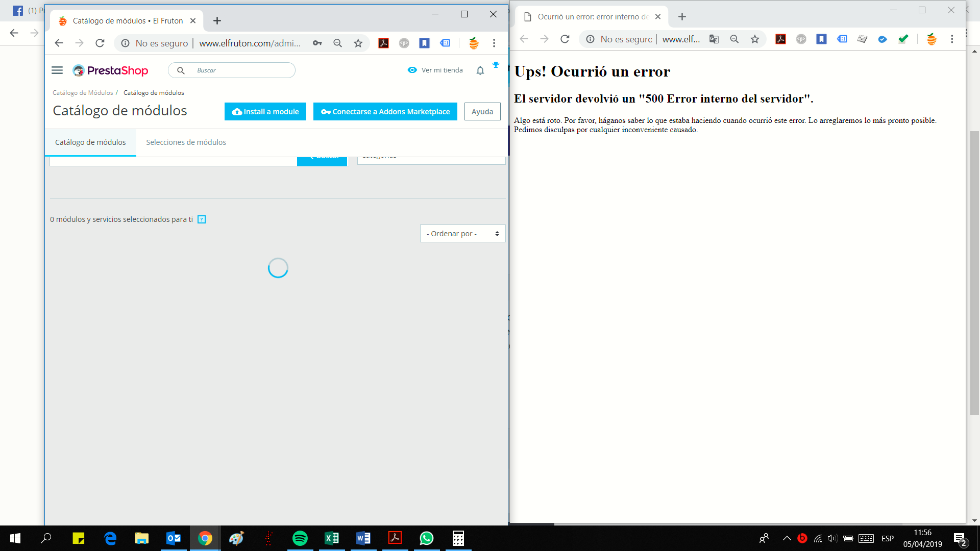Open Google Translate icon in right address bar
Viewport: 980px width, 551px height.
(714, 39)
